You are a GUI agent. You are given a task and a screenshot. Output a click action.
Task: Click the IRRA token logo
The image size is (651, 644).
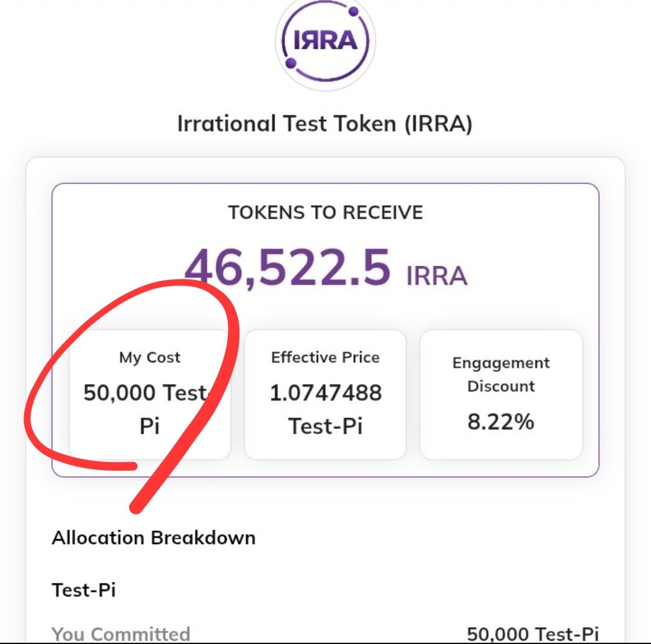[325, 42]
